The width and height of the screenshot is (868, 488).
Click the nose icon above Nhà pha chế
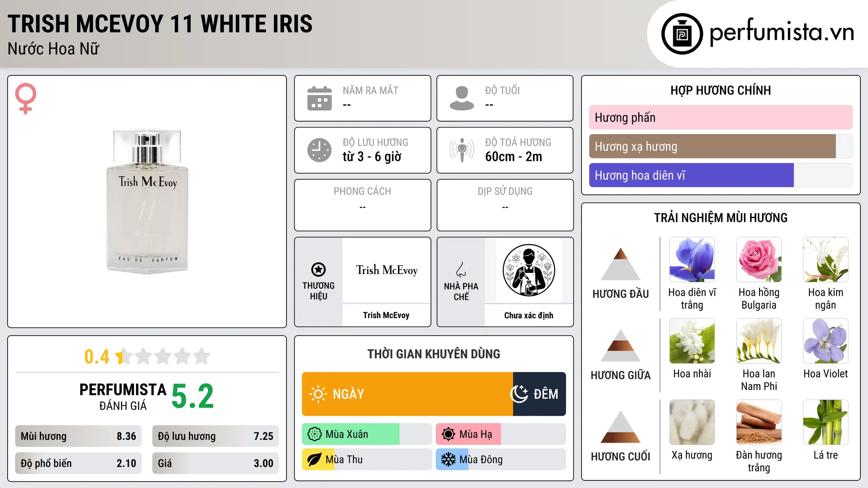click(461, 269)
